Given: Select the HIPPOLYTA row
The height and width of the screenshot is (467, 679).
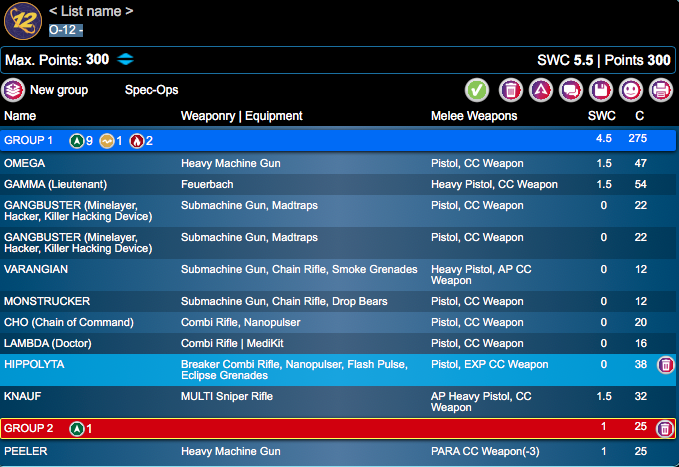Looking at the screenshot, I should click(x=338, y=370).
